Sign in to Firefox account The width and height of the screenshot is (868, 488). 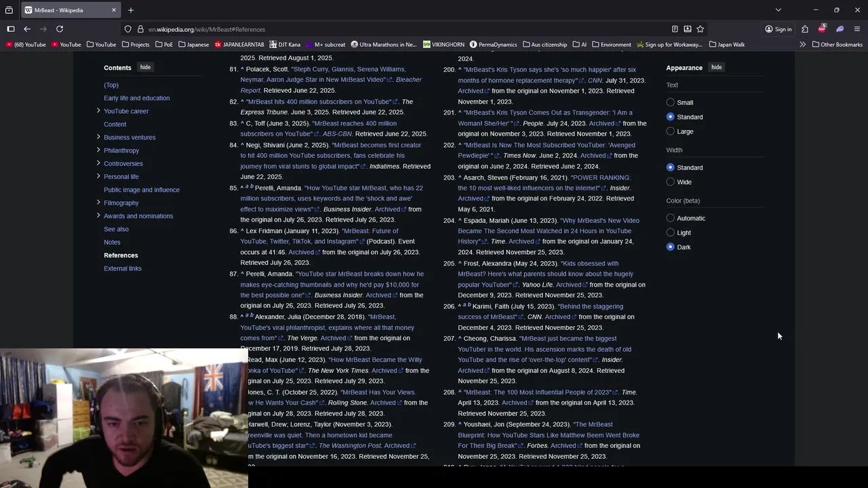[778, 29]
